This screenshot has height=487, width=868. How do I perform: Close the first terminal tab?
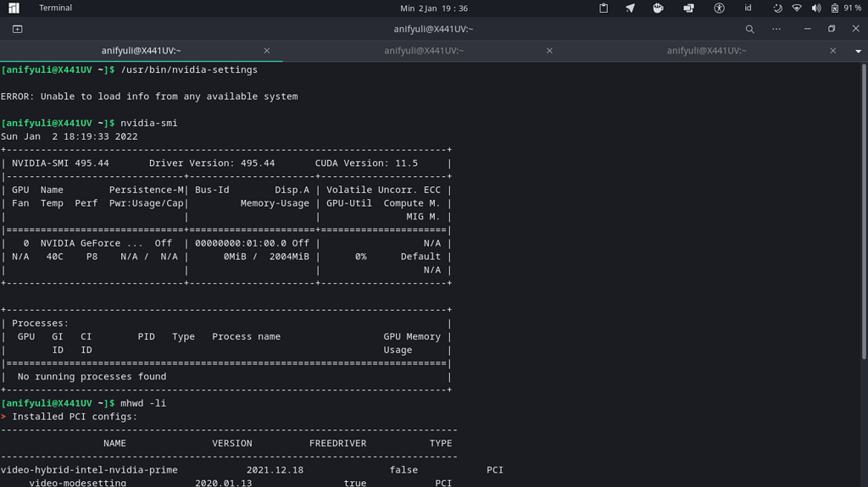[x=267, y=51]
